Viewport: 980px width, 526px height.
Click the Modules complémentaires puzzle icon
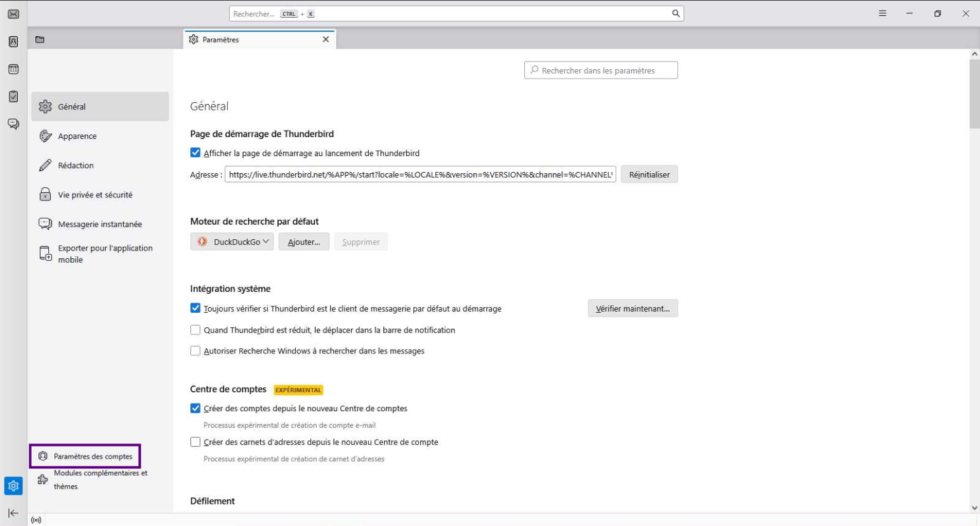(x=43, y=480)
